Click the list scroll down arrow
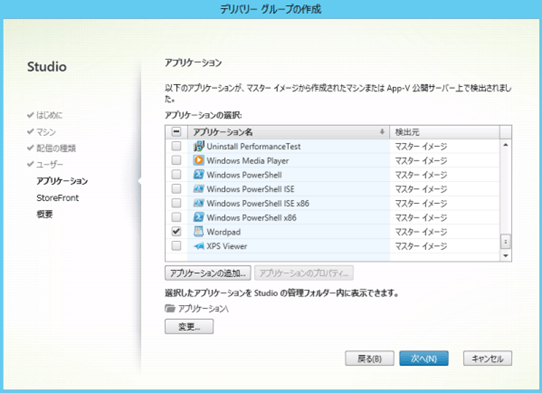Viewport: 542px width, 393px height. pyautogui.click(x=505, y=256)
